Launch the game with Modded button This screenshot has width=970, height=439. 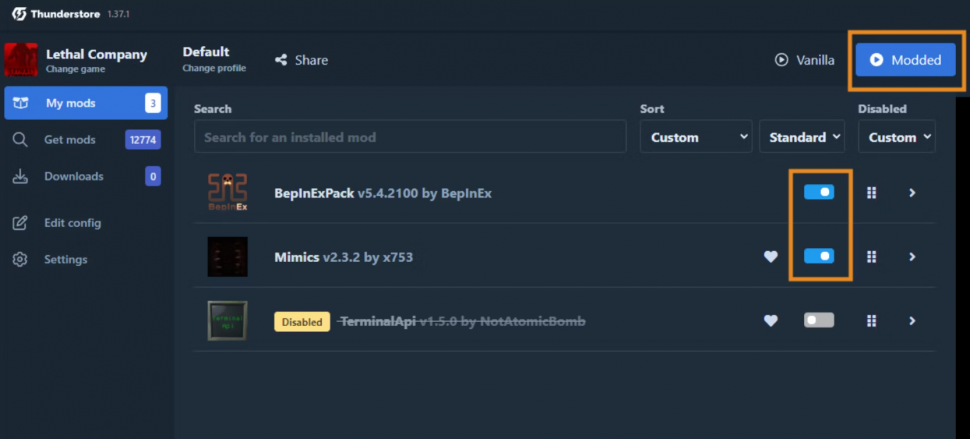point(905,60)
